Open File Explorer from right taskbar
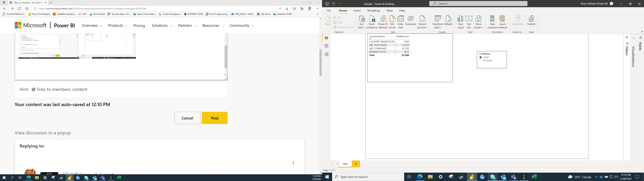 coord(430,177)
